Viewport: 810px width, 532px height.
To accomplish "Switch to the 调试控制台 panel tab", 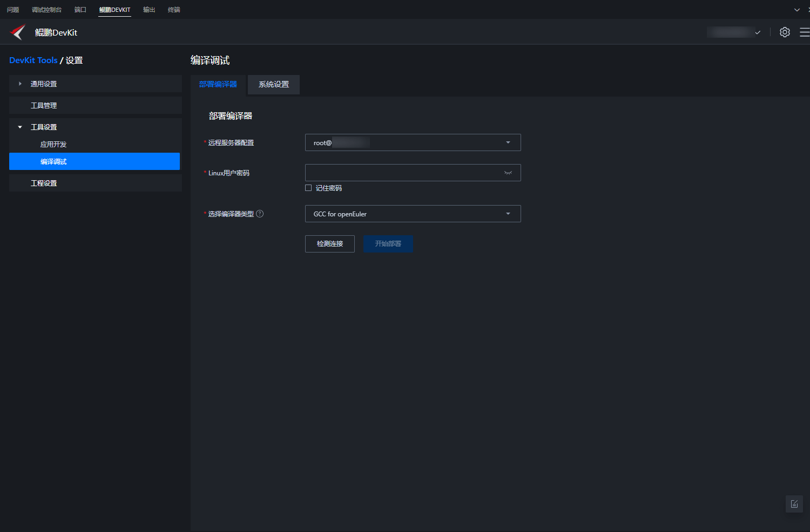I will click(x=46, y=10).
